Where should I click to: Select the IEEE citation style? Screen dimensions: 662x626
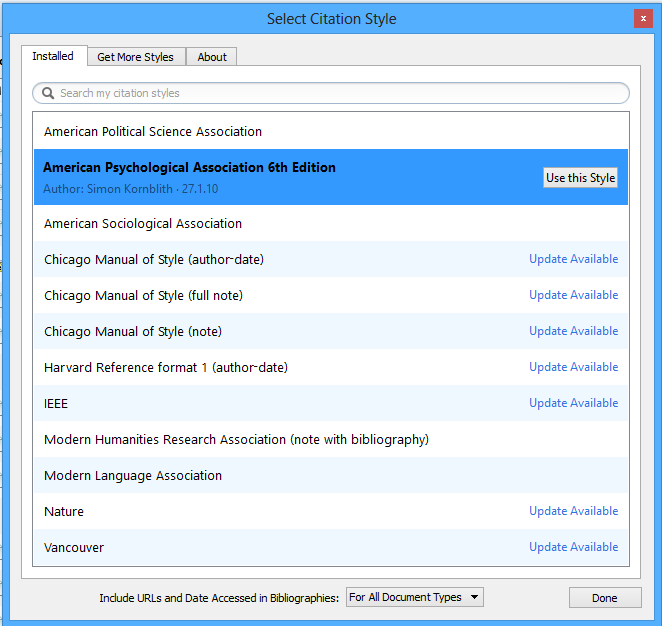(x=331, y=403)
